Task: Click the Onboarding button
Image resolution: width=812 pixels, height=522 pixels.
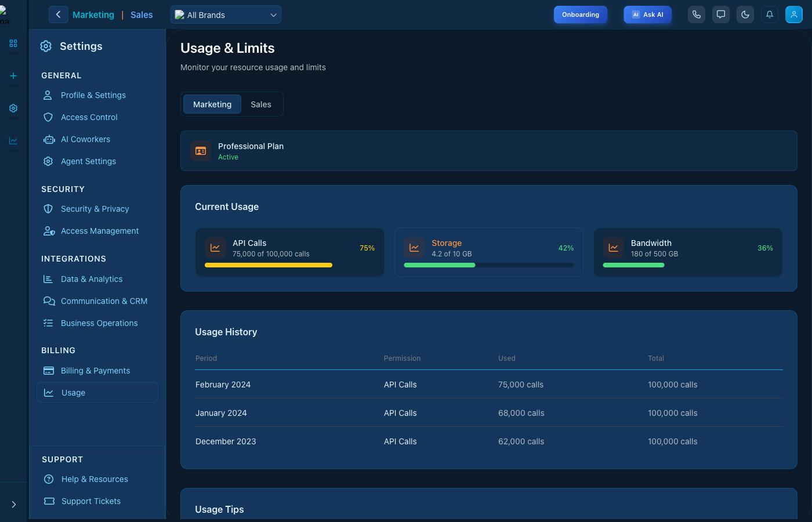Action: 581,14
